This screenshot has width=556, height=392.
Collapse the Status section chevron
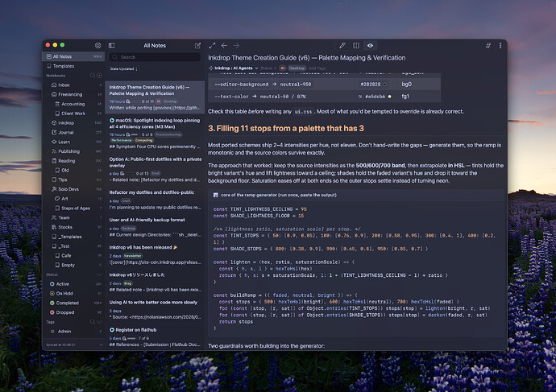tap(99, 274)
